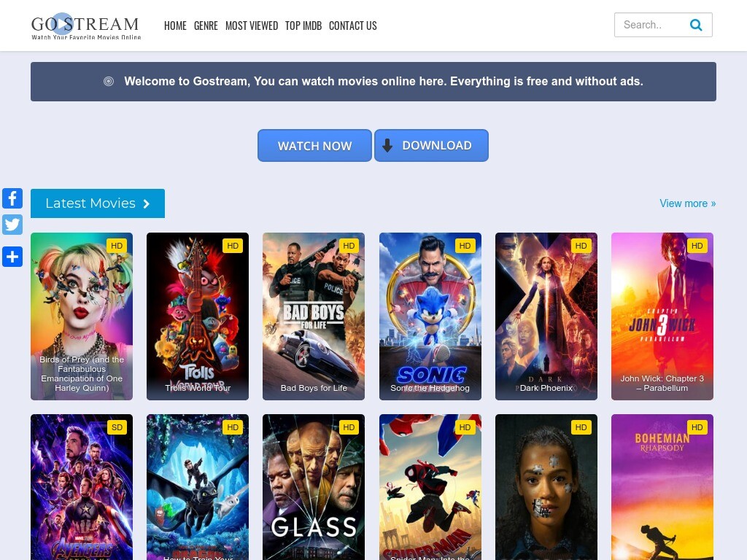Click the search magnifier icon
This screenshot has height=560, width=747.
[x=696, y=25]
